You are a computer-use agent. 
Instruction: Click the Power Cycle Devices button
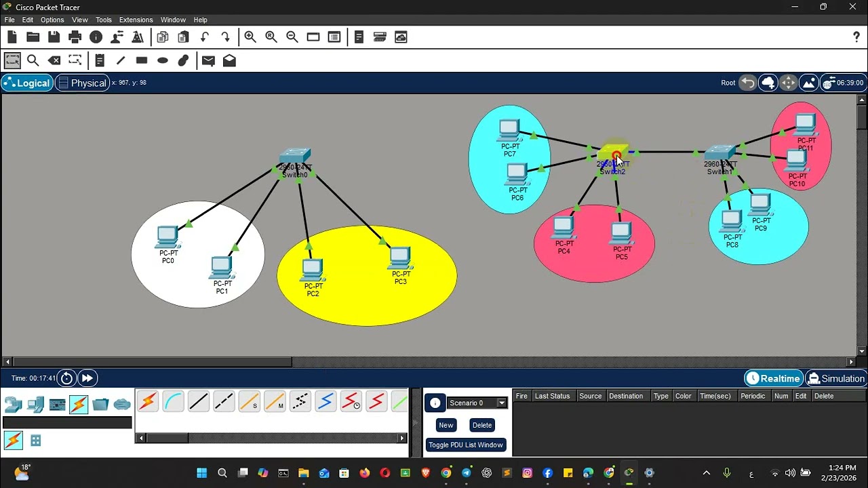[x=66, y=378]
